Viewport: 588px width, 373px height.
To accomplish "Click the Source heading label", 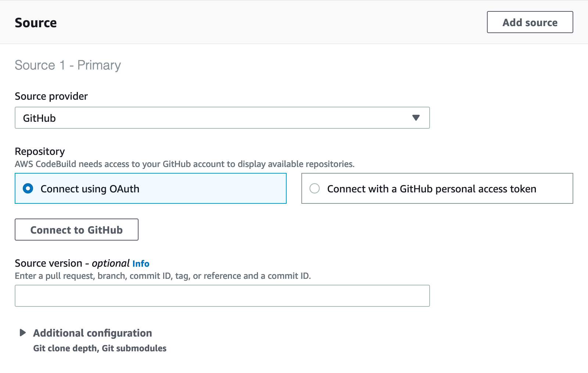I will [35, 22].
